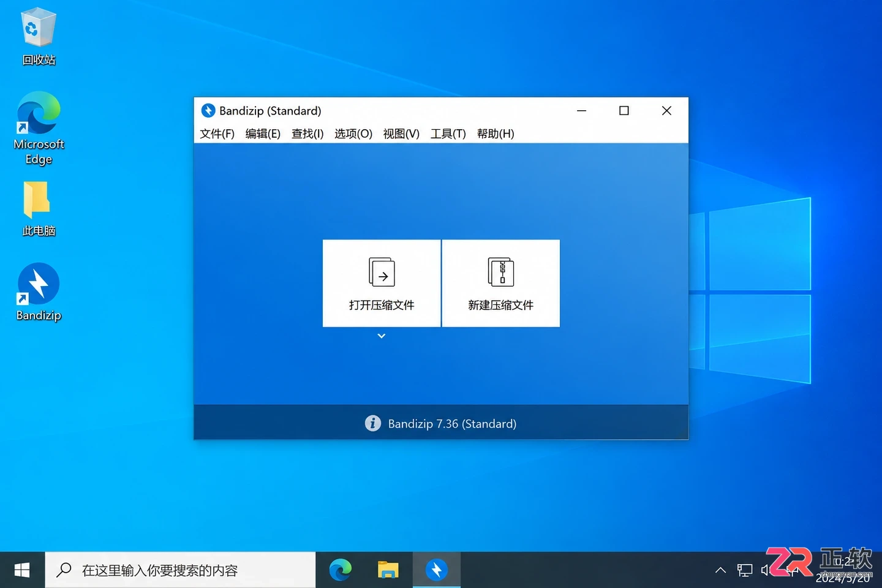Image resolution: width=882 pixels, height=588 pixels.
Task: Click the 新建压缩文件 button
Action: (501, 283)
